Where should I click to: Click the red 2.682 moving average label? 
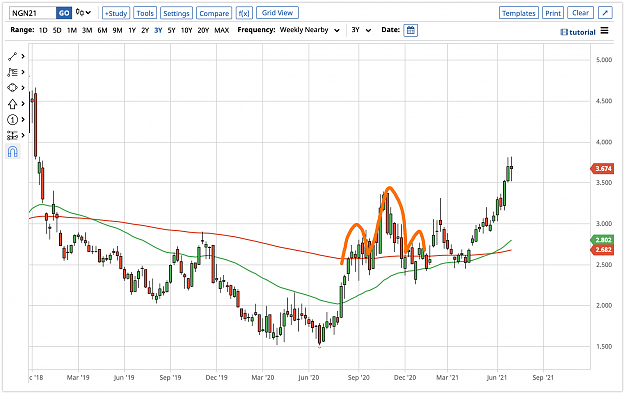pos(602,250)
